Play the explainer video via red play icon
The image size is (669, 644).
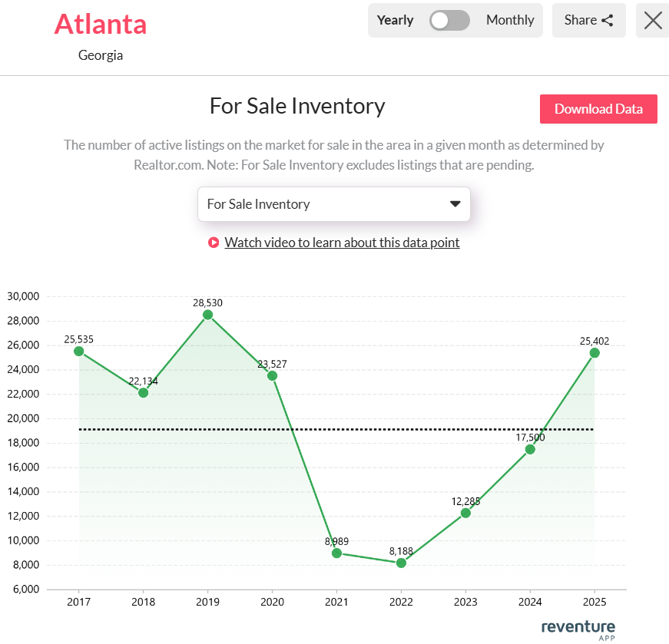(x=214, y=242)
